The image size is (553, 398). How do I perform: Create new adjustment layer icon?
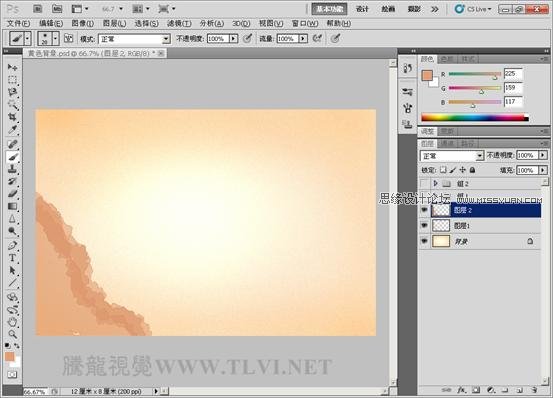pos(491,390)
